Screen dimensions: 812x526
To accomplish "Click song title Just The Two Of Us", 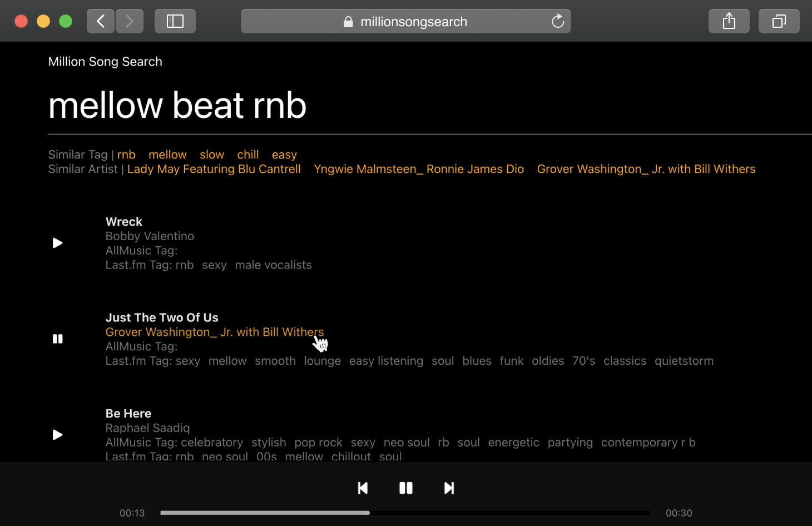I will (162, 317).
